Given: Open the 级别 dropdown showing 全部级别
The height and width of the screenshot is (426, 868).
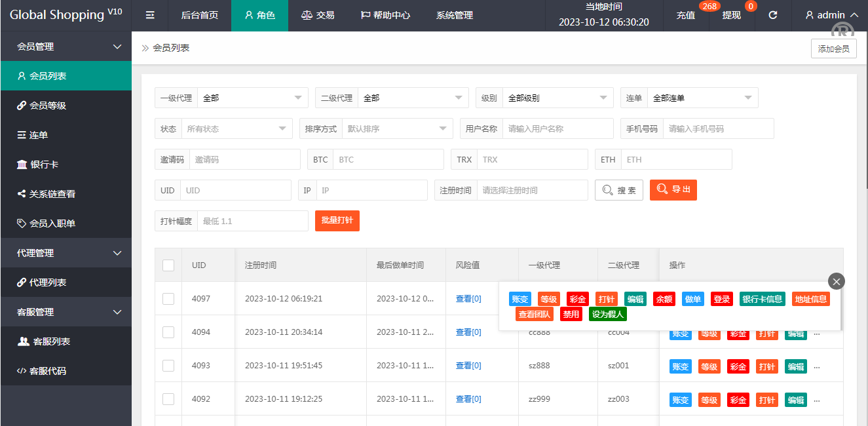Looking at the screenshot, I should (557, 97).
